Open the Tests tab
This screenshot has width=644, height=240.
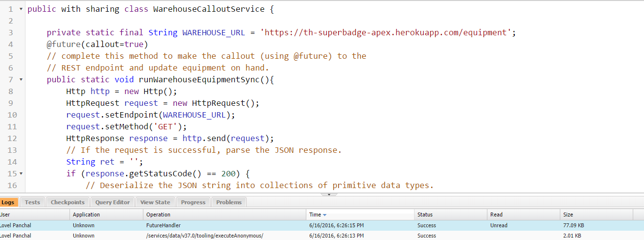point(32,202)
